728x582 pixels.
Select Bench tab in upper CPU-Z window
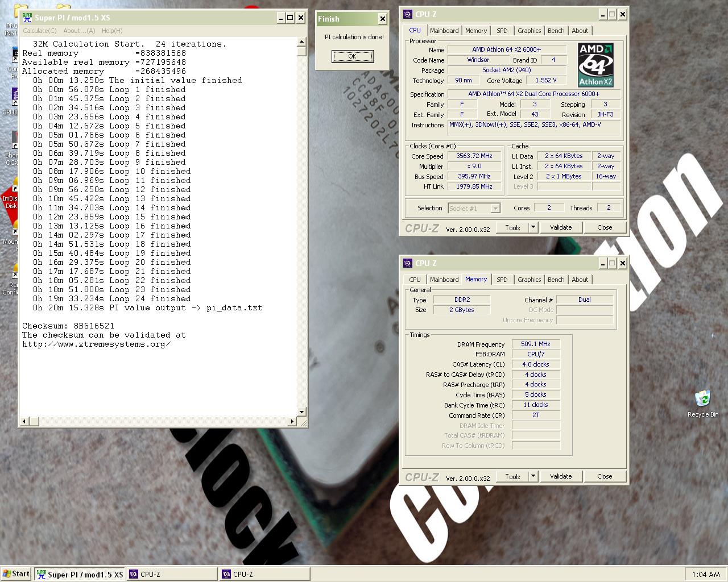click(556, 31)
